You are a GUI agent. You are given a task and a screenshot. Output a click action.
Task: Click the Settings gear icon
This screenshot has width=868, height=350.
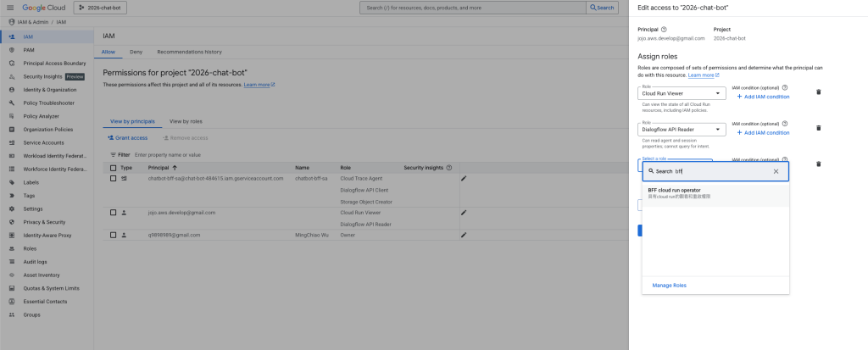point(12,208)
